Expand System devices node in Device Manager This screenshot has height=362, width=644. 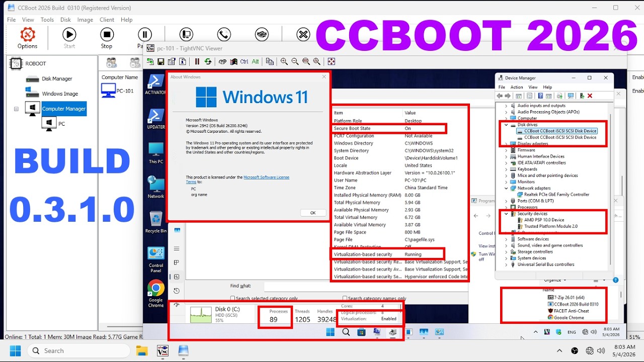point(506,258)
